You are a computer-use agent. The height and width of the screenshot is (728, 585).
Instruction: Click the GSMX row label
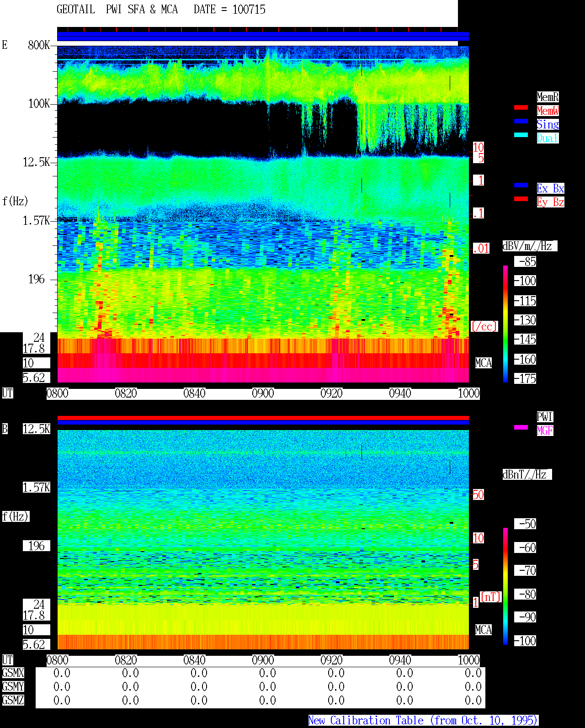(x=13, y=673)
